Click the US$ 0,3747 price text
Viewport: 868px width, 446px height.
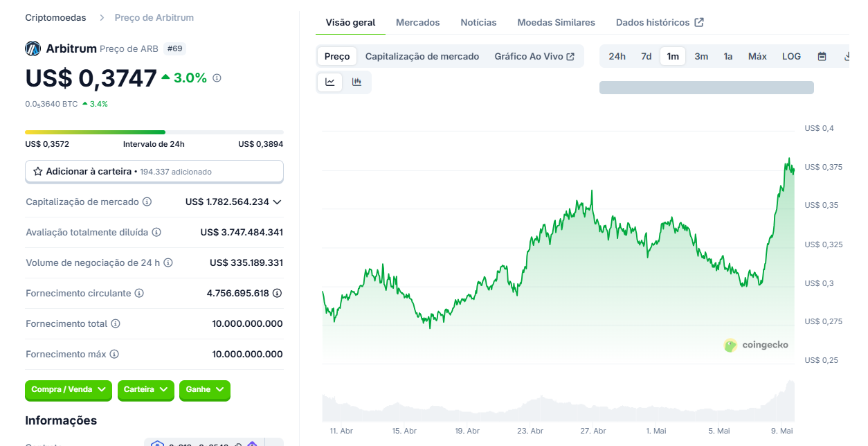(x=91, y=78)
